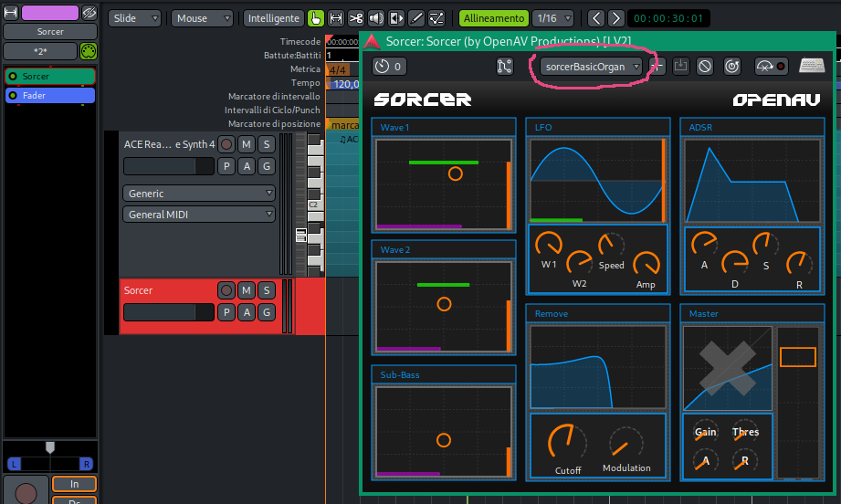Open the Slide edit mode dropdown
Image resolution: width=841 pixels, height=504 pixels.
(134, 18)
